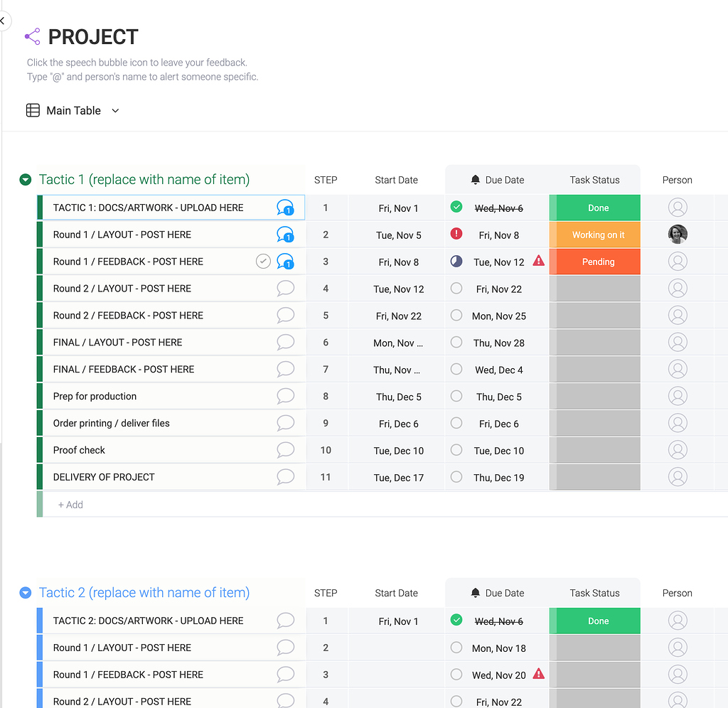Collapse the Tactic 1 group
The height and width of the screenshot is (708, 728).
[26, 180]
